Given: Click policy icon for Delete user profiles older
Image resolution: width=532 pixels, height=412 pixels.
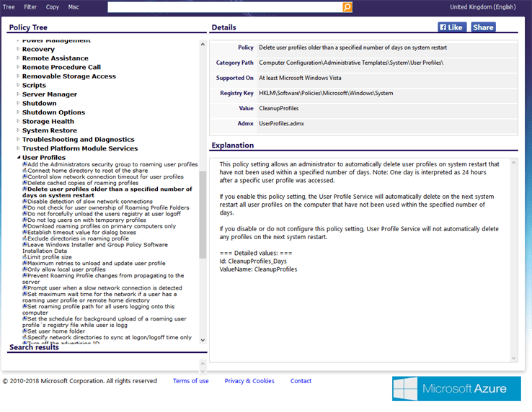Looking at the screenshot, I should (25, 189).
